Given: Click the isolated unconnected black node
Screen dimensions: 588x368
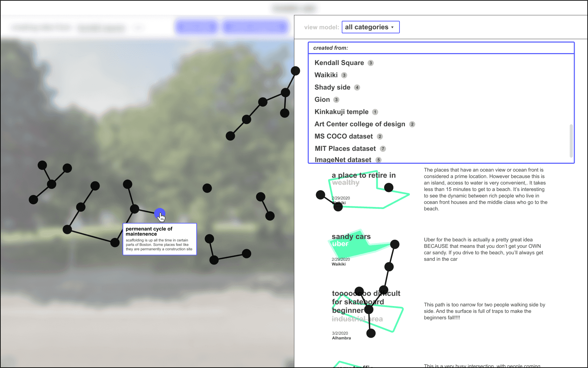Looking at the screenshot, I should pos(207,188).
